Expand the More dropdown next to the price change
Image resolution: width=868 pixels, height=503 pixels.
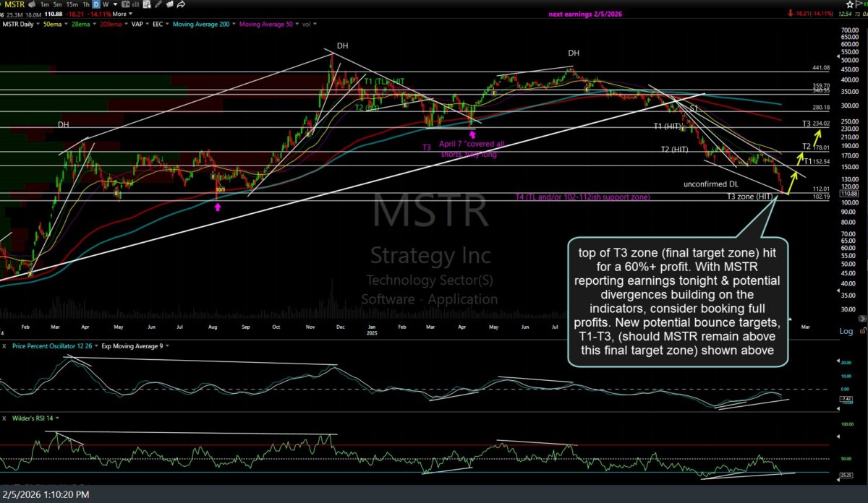click(122, 14)
